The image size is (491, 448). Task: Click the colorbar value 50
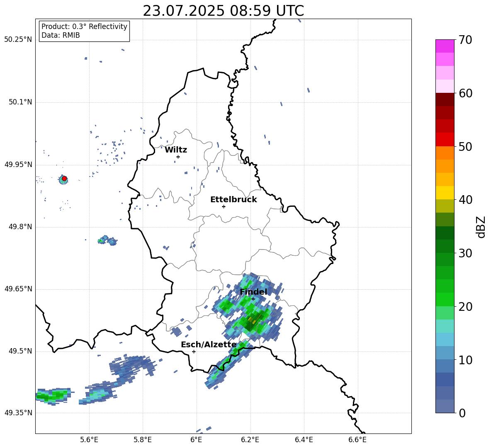pos(465,146)
